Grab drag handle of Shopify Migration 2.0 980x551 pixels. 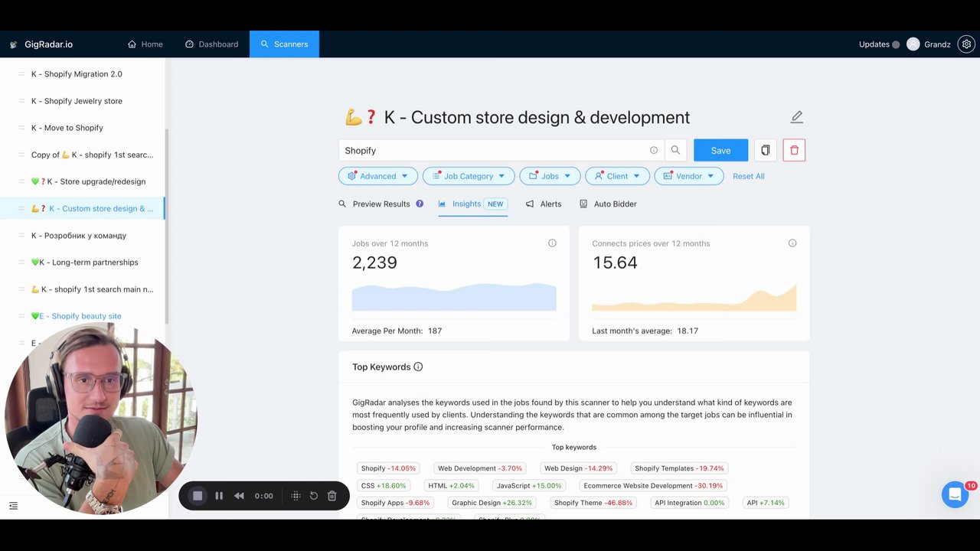tap(21, 74)
